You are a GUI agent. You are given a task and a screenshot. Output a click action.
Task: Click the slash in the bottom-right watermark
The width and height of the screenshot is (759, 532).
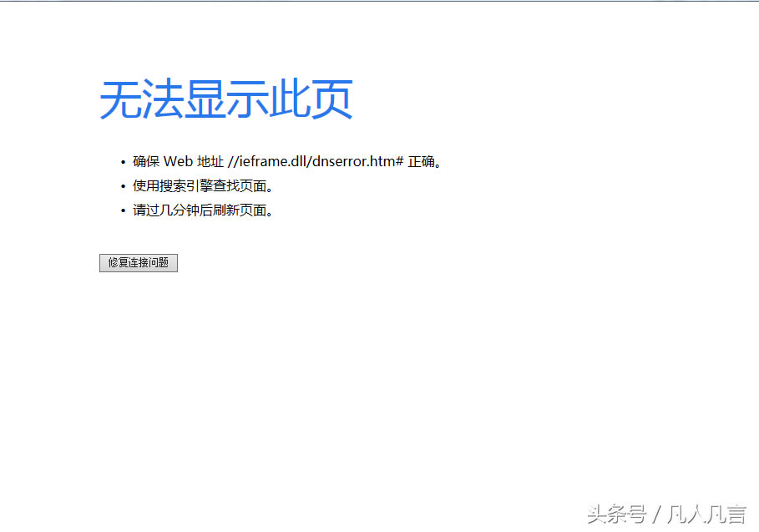point(658,514)
